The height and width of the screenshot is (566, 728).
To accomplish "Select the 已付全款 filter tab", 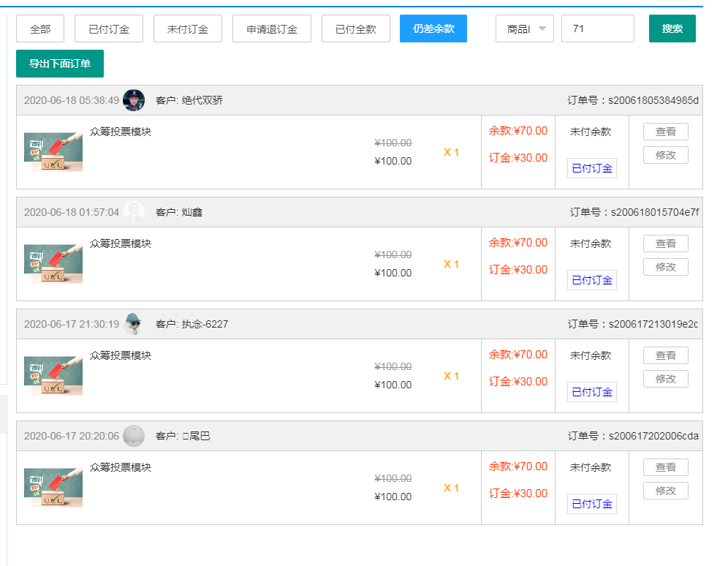I will (356, 29).
